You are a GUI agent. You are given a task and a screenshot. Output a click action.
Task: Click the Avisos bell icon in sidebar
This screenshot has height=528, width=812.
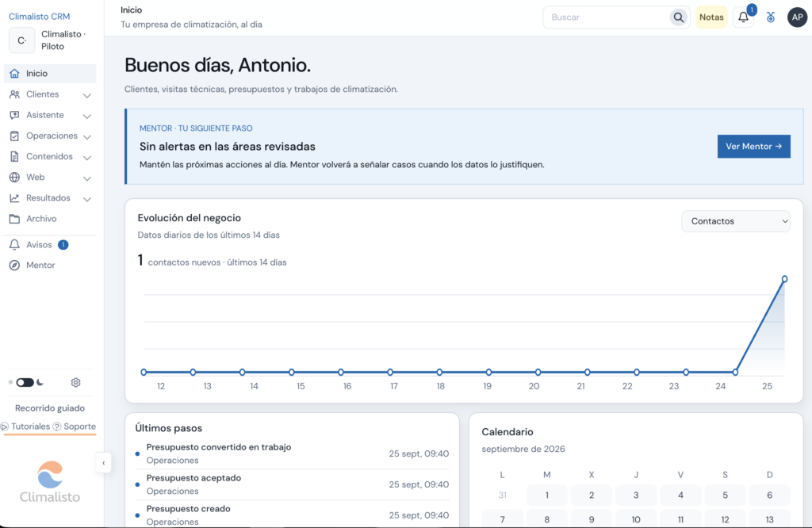[14, 244]
